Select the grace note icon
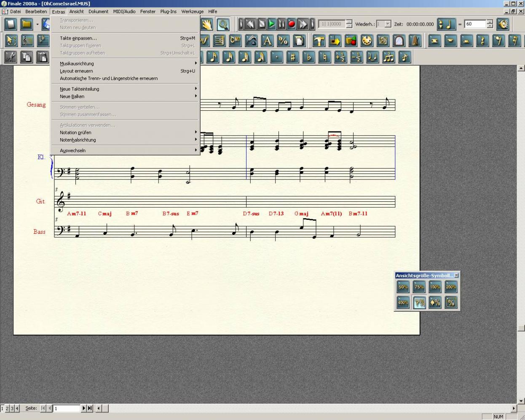This screenshot has height=420, width=525. [404, 57]
